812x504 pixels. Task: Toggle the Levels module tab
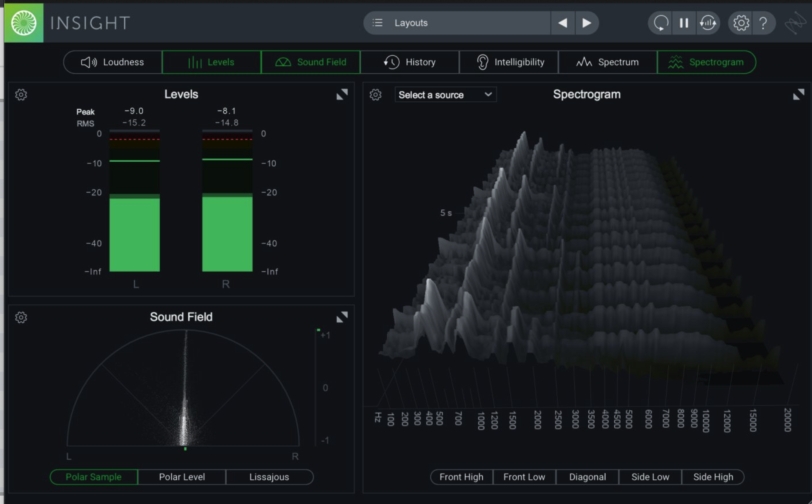pos(211,62)
